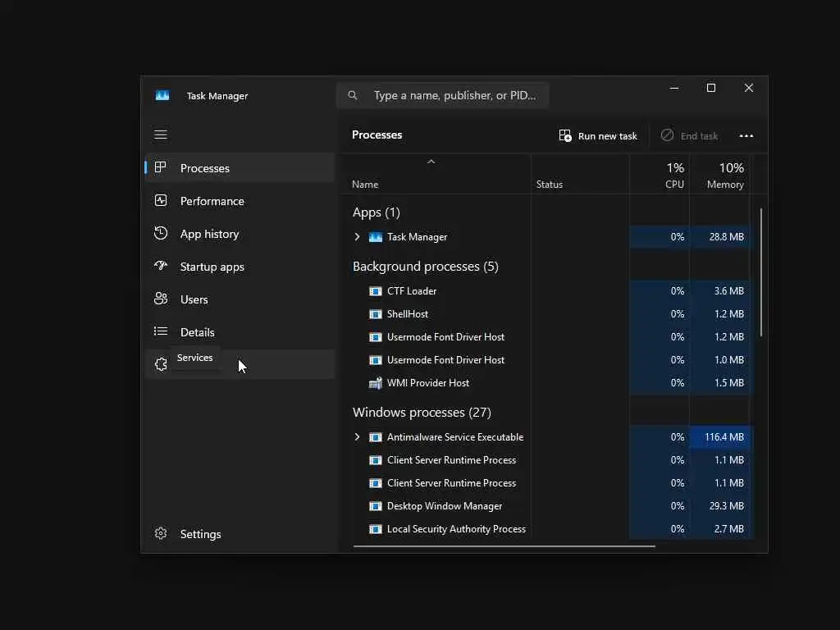Screen dimensions: 840x630
Task: Click the Windows processes (27) heading
Action: click(x=422, y=413)
